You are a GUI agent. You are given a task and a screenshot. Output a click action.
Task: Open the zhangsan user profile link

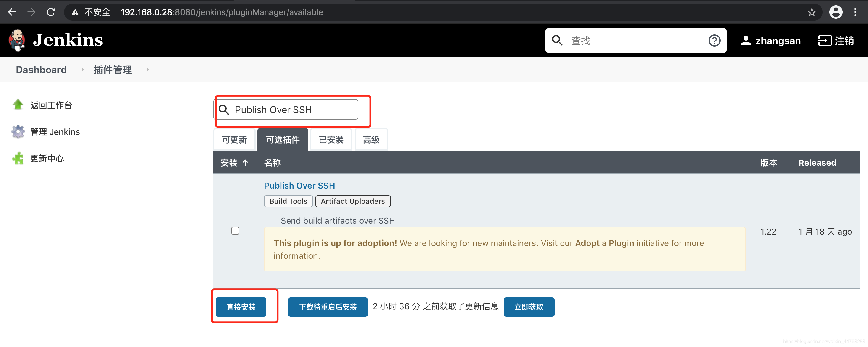coord(778,41)
